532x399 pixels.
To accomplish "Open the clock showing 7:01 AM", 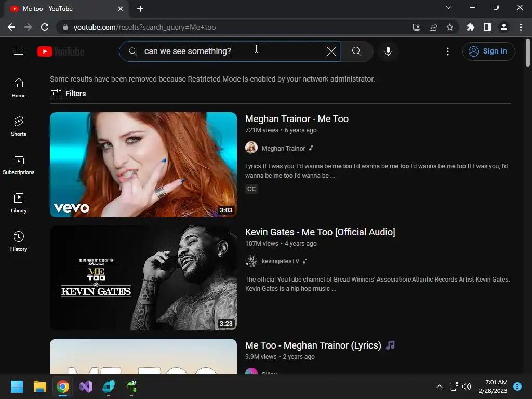I will point(493,387).
